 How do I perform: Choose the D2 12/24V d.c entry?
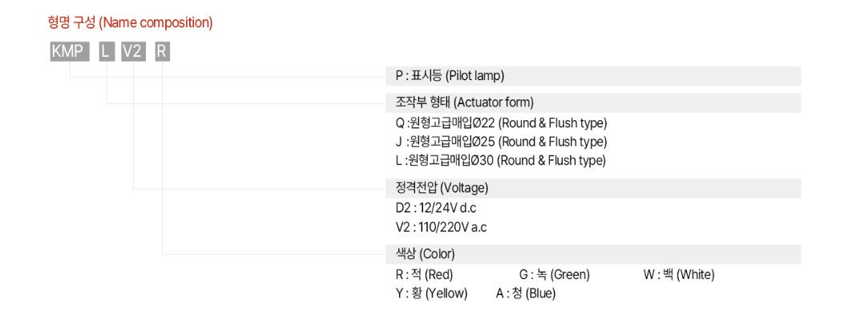coord(436,208)
